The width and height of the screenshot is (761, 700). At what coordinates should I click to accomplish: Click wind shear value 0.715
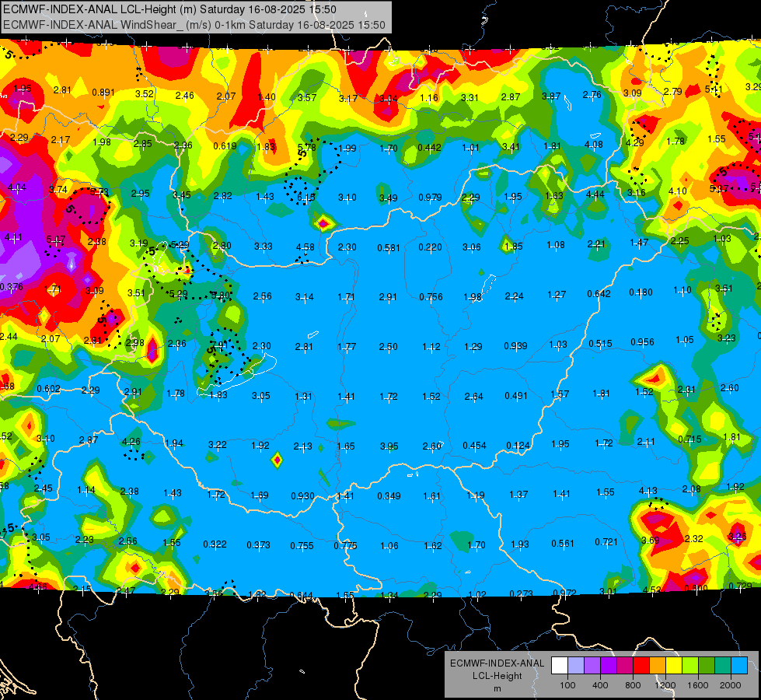[689, 439]
